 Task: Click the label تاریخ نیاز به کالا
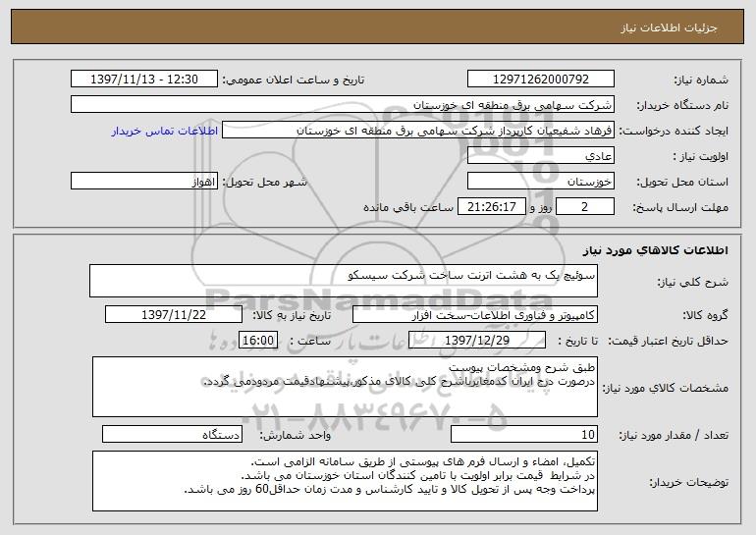pyautogui.click(x=292, y=315)
